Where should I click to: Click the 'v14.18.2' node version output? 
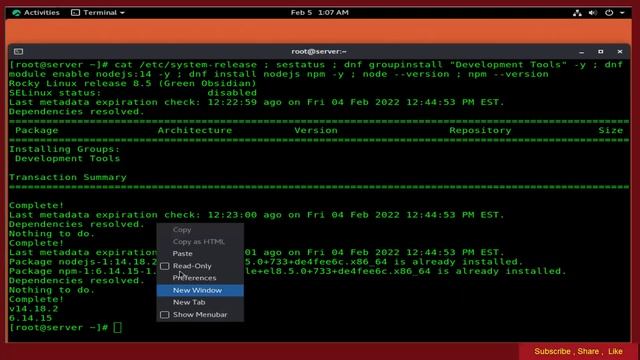[33, 309]
